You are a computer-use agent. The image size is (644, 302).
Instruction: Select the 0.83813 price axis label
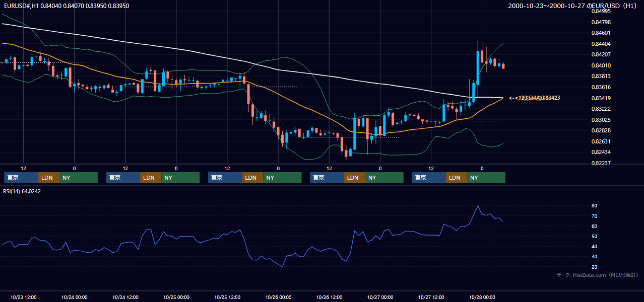[601, 76]
